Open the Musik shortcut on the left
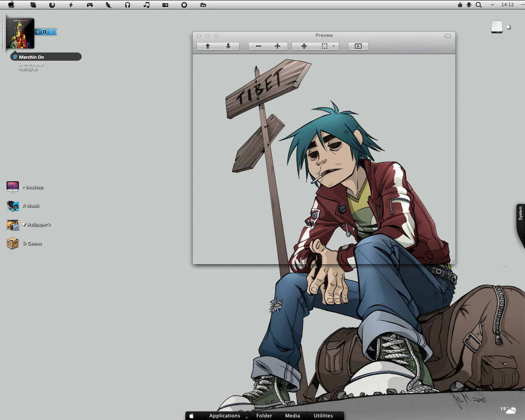 click(23, 205)
